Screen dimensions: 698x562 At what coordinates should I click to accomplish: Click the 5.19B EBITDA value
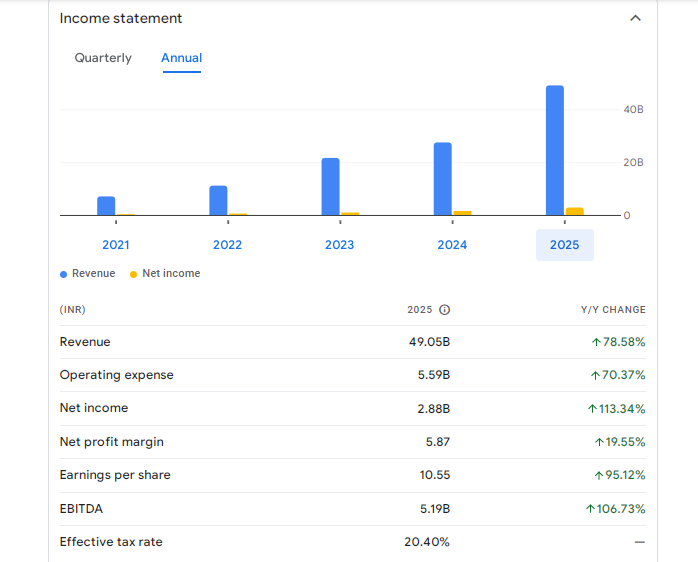pyautogui.click(x=435, y=509)
